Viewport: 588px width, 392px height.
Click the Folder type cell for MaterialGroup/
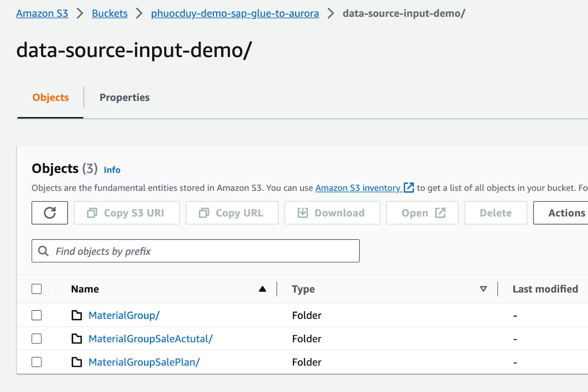point(307,315)
